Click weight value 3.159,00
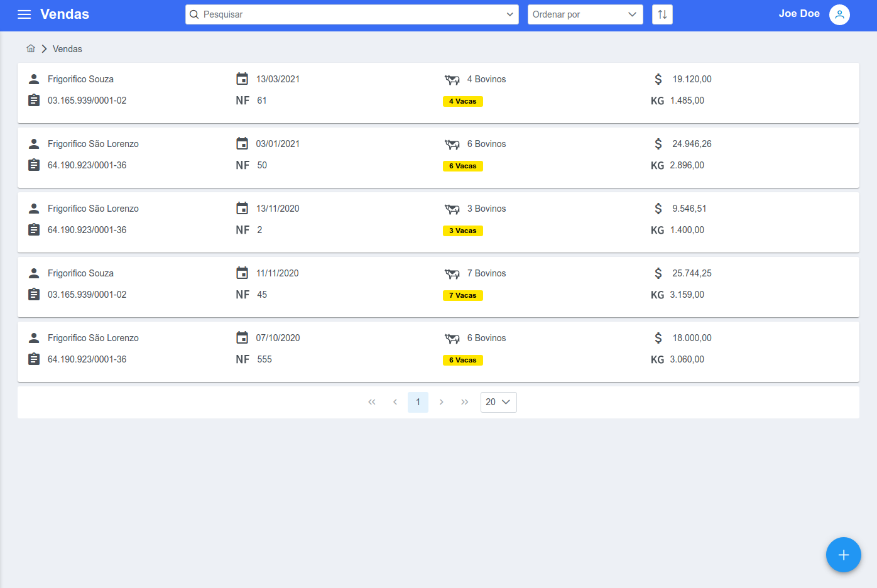Screen dimensions: 877x588 pos(687,295)
